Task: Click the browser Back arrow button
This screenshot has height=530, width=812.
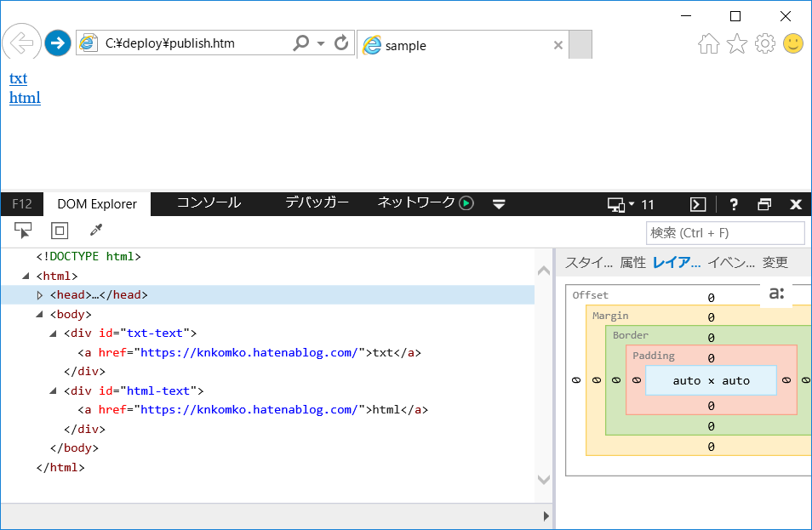Action: pyautogui.click(x=22, y=43)
